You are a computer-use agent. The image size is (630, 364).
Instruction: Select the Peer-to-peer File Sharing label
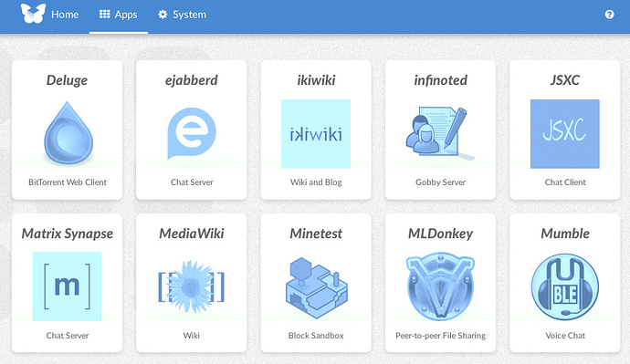[440, 336]
